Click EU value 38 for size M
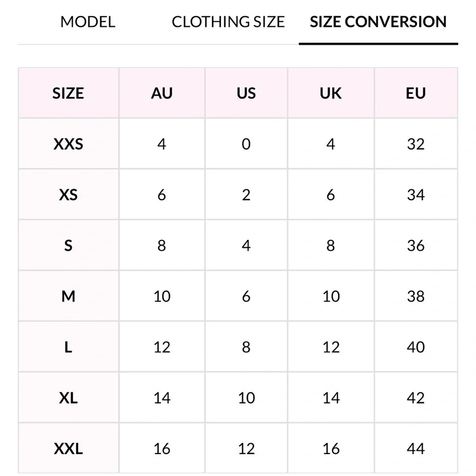 [x=416, y=297]
